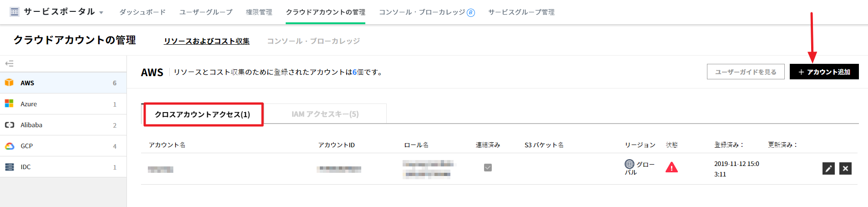Choose Alibaba from the sidebar
Image resolution: width=868 pixels, height=207 pixels.
tap(31, 125)
